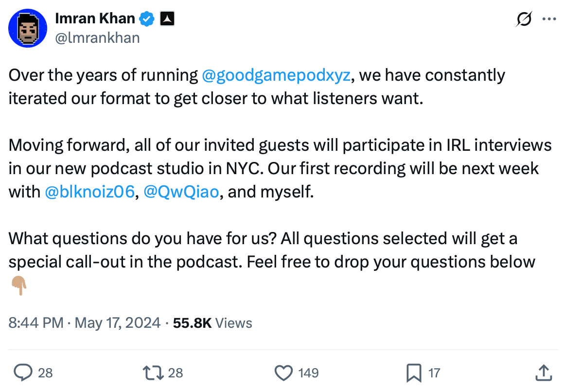Bookmark this tweet
The height and width of the screenshot is (392, 564).
coord(414,373)
